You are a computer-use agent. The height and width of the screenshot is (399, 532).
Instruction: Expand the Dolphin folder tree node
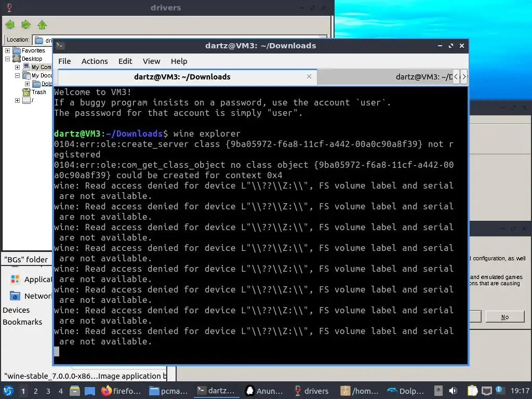(x=27, y=84)
